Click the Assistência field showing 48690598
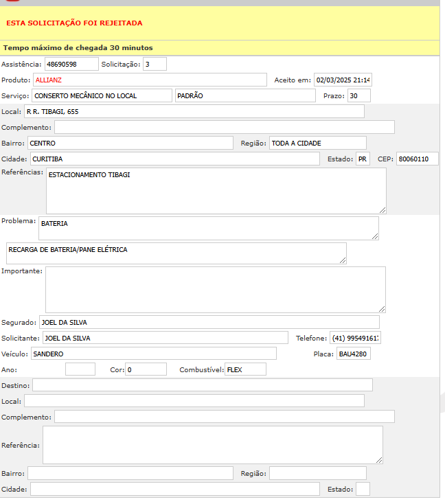Viewport: 445px width, 504px height. coord(71,64)
